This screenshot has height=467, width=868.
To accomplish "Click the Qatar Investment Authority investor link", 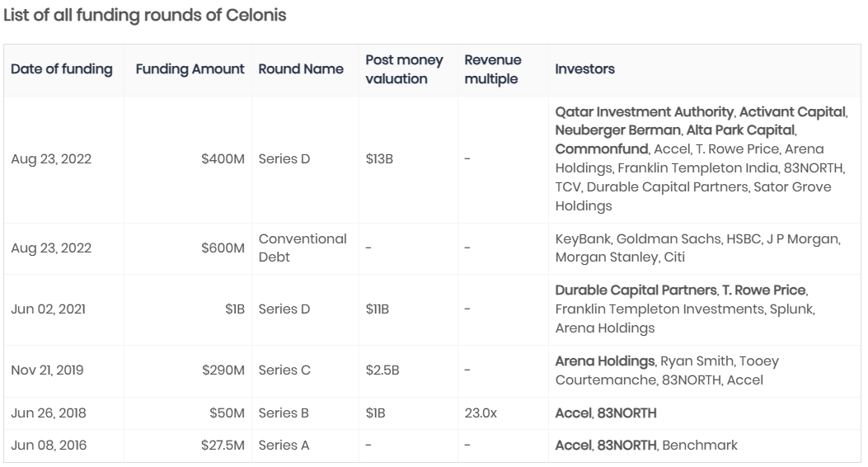I will [645, 111].
